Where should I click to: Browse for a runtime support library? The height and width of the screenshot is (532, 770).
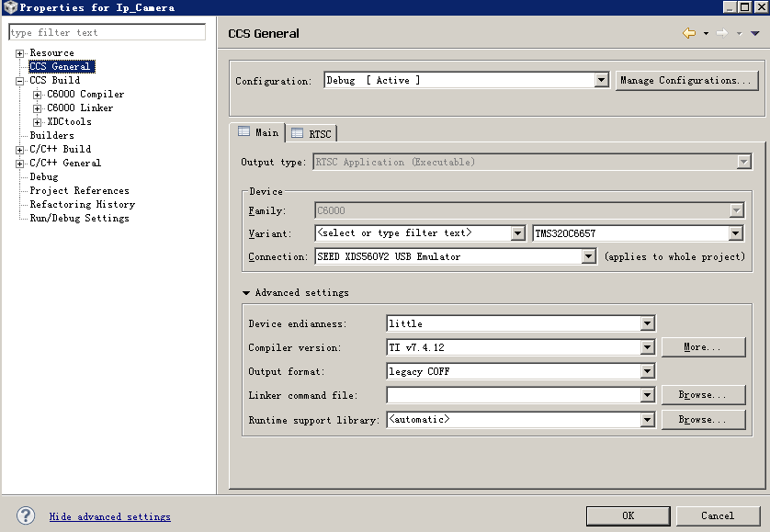click(703, 420)
